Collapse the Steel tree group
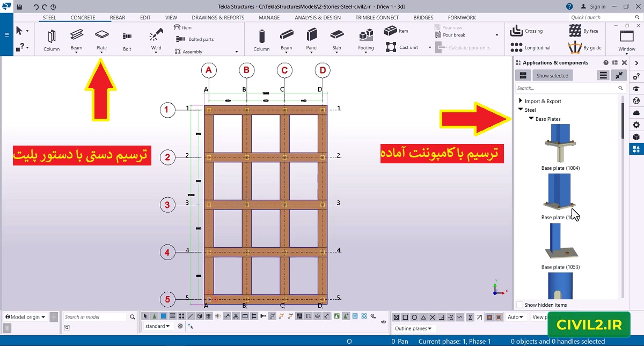Image resolution: width=644 pixels, height=346 pixels. point(520,110)
